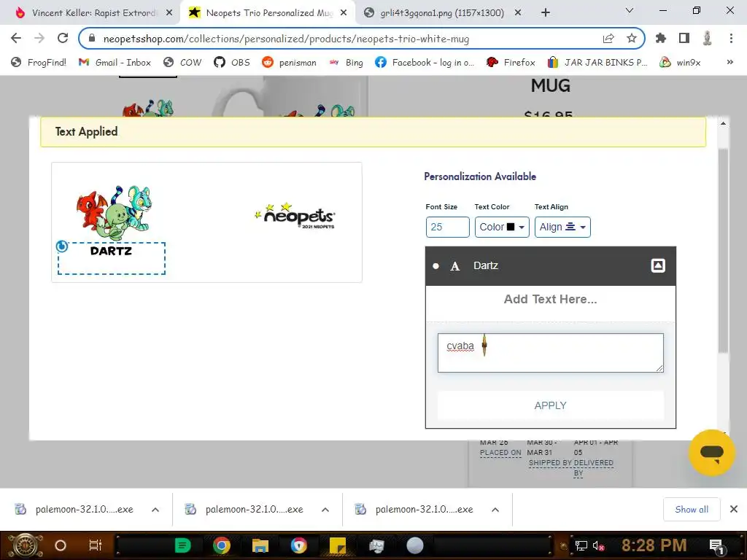747x560 pixels.
Task: Click the A text icon in the Dartz row
Action: [455, 266]
